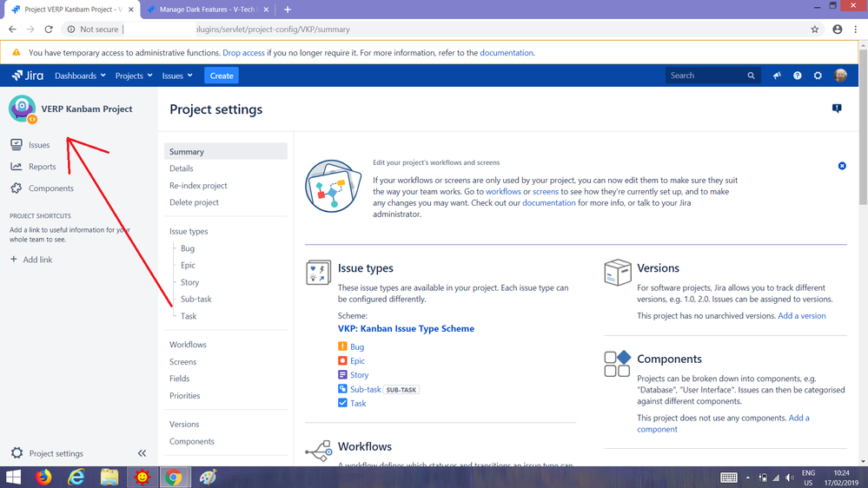Click the Reports chart icon
868x488 pixels.
pos(17,167)
